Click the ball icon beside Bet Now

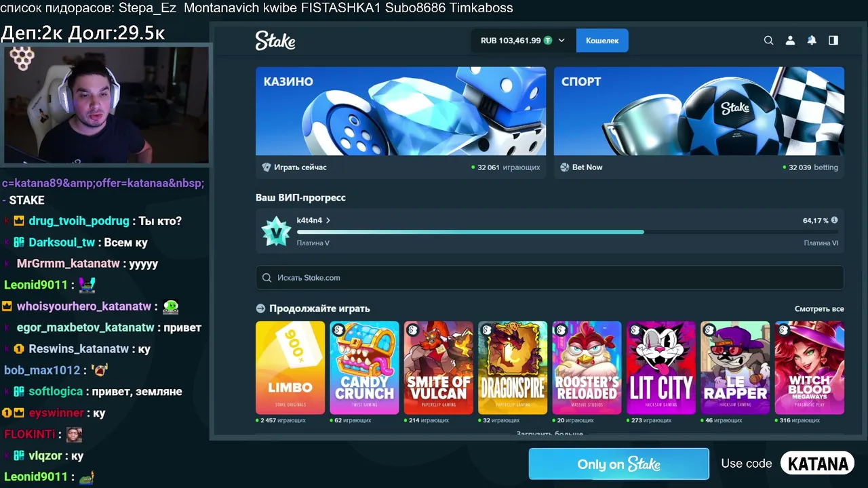point(565,167)
